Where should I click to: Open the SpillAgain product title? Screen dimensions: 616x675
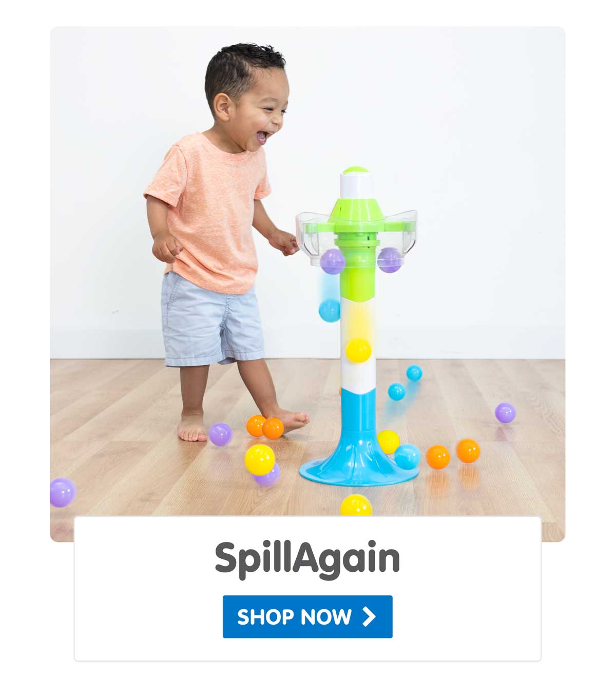coord(307,559)
